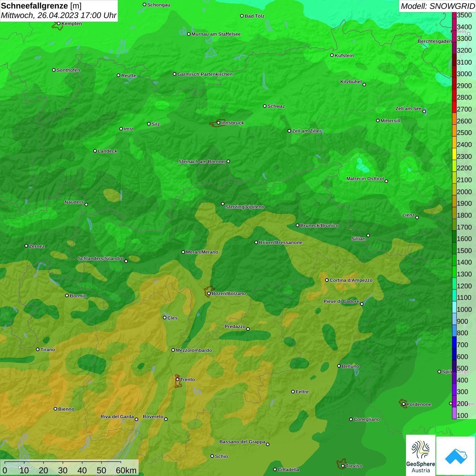Click the 'Modell: SNOWGRID' label
476x476 pixels.
438,6
